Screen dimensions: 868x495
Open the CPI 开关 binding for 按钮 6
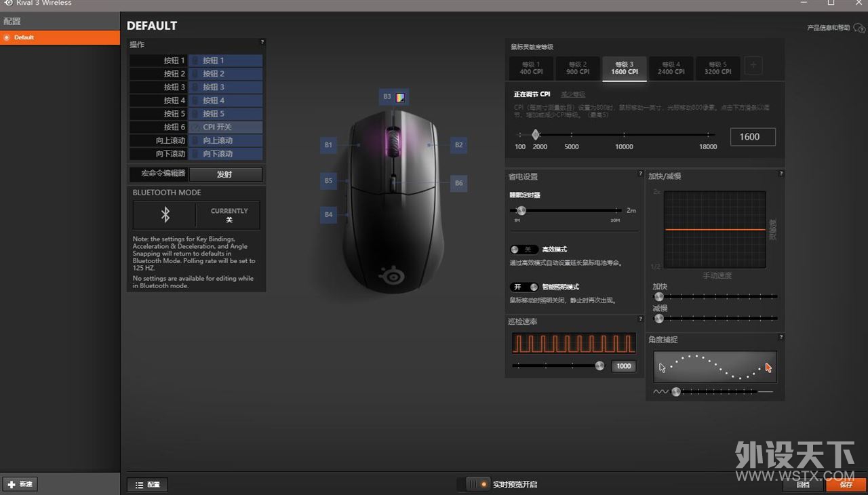click(225, 127)
